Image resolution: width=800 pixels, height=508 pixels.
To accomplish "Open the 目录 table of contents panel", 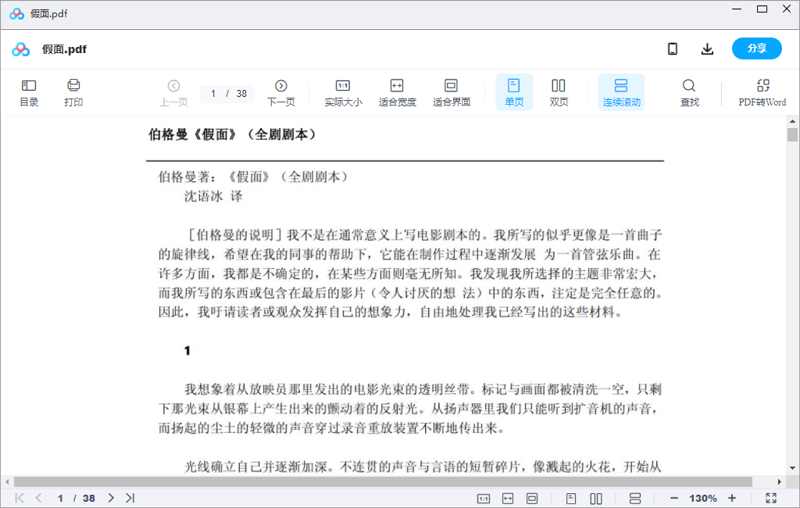I will (29, 92).
